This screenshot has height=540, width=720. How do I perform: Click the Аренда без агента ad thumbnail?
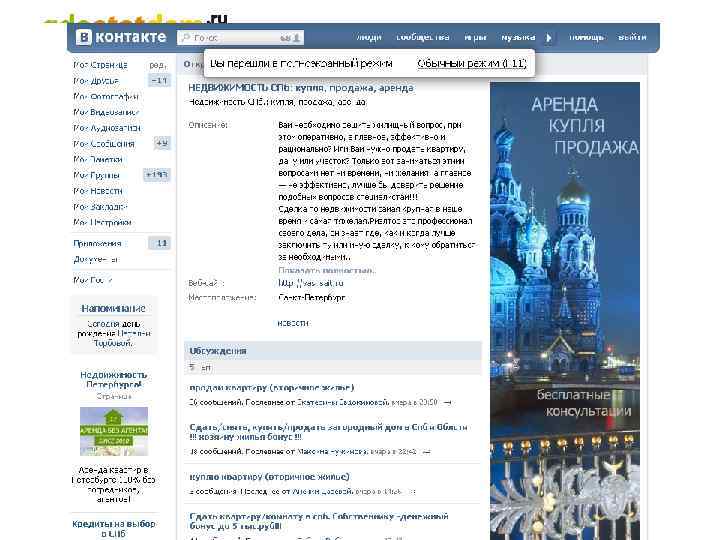coord(114,431)
